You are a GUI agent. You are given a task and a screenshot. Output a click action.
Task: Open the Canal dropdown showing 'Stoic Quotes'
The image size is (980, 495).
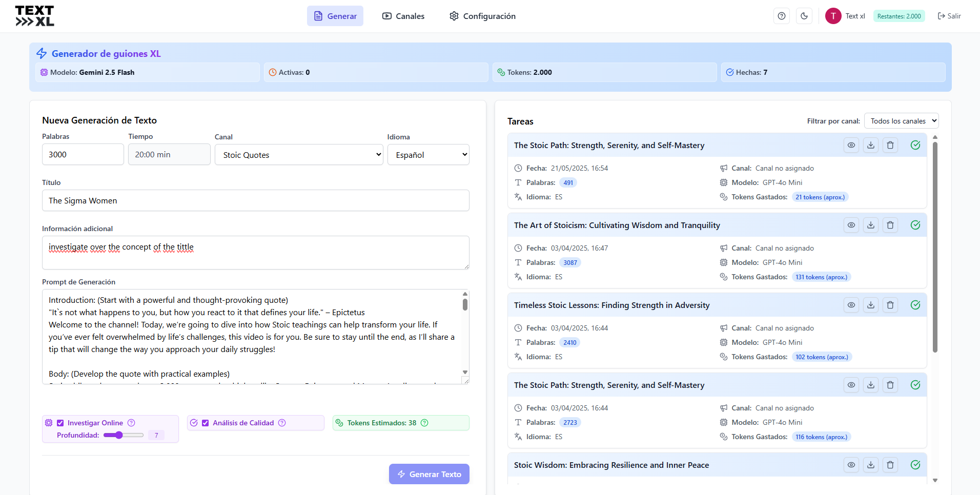pyautogui.click(x=299, y=154)
